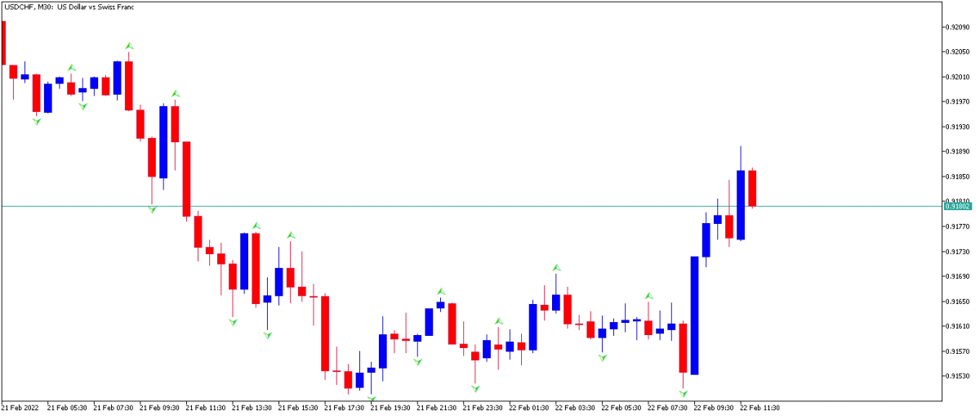Click the 0.91690 price axis label
The height and width of the screenshot is (416, 980).
click(957, 276)
